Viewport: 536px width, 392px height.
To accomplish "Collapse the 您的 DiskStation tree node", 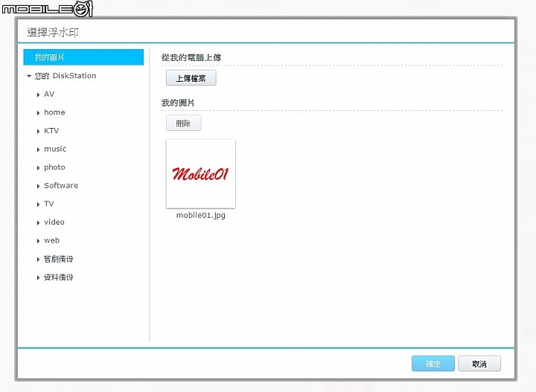I will point(29,76).
